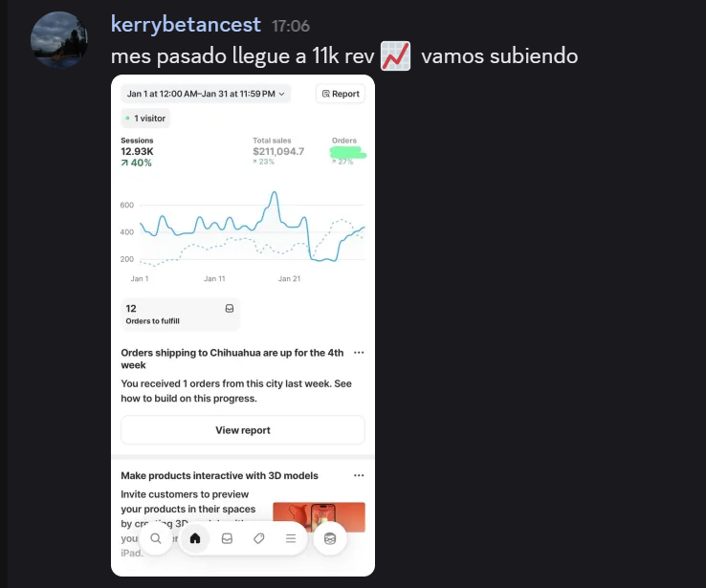Click the 1 visitor live indicator

(x=145, y=119)
